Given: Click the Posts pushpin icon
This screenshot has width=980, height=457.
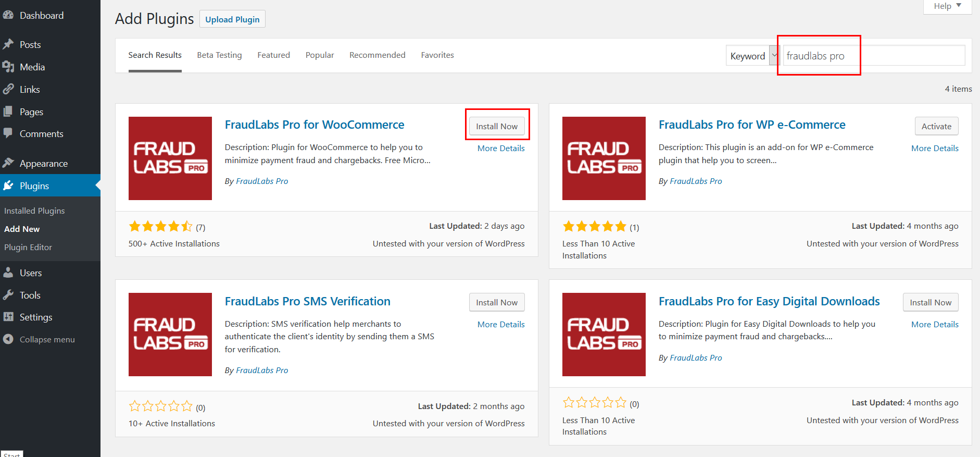Looking at the screenshot, I should tap(8, 44).
